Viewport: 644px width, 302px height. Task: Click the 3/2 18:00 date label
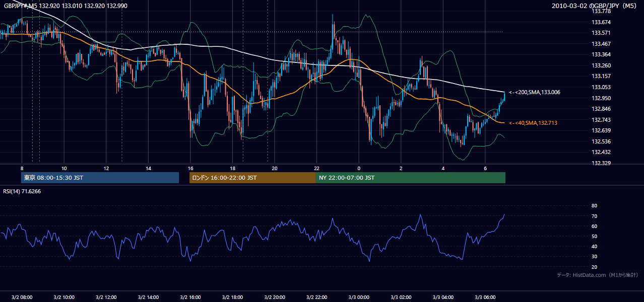coord(232,297)
